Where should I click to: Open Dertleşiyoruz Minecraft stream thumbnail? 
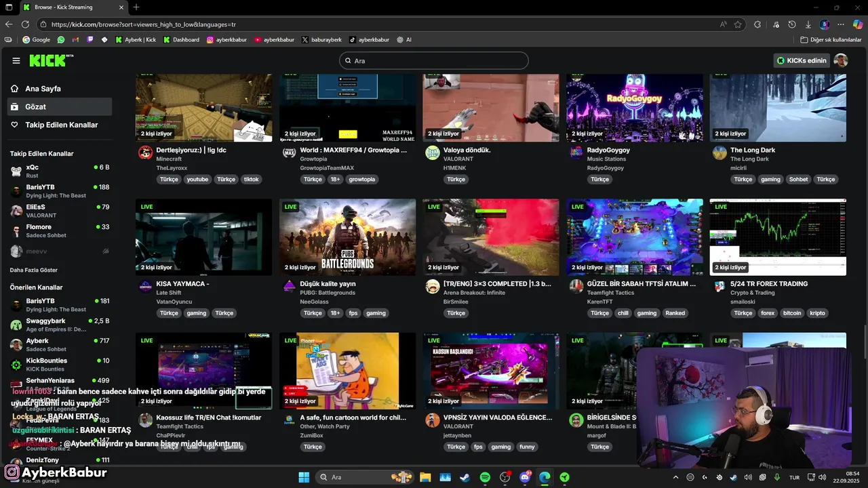(203, 108)
